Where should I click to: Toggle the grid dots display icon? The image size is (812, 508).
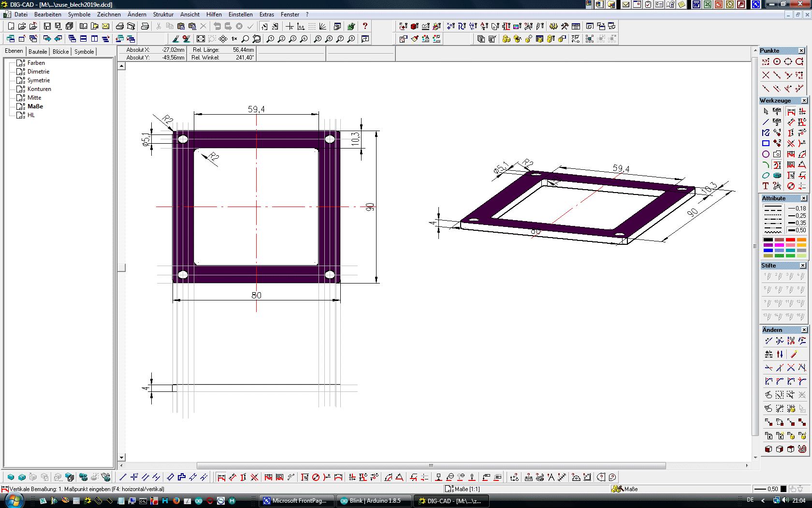point(312,26)
